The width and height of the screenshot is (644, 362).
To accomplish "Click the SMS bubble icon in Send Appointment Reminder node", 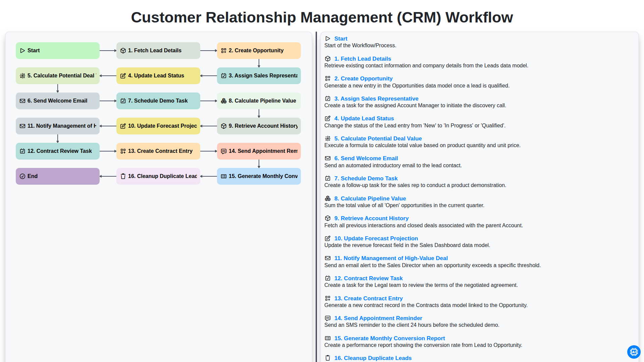I will tap(224, 151).
